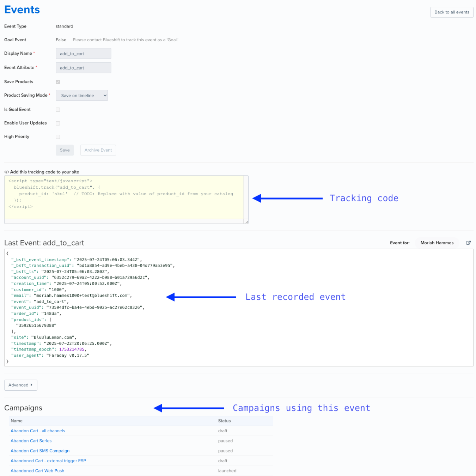Click "paused" status of Abandon Cart Series
Image resolution: width=476 pixels, height=476 pixels.
click(x=225, y=441)
